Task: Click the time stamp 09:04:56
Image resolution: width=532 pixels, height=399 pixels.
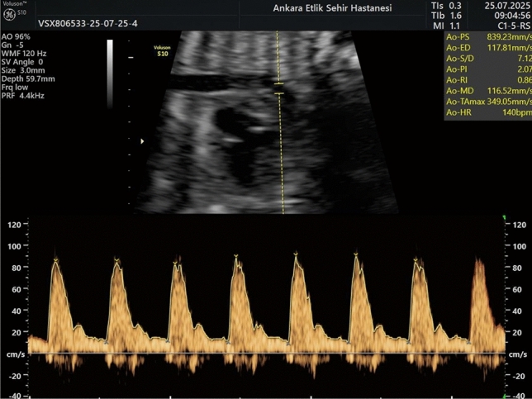Action: [513, 16]
